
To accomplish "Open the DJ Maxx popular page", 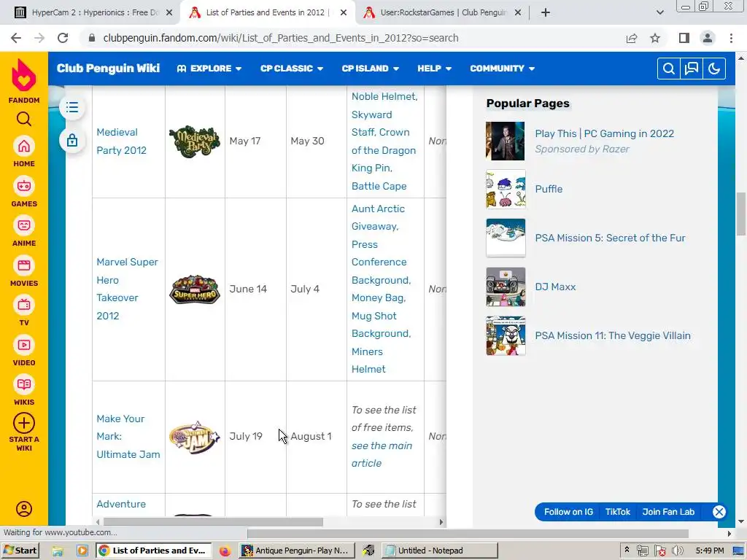I will pos(555,287).
